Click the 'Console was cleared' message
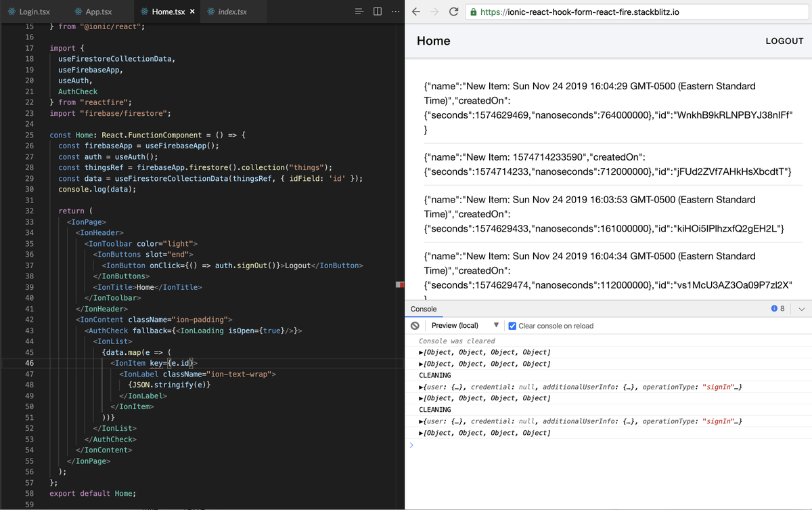The image size is (812, 510). tap(457, 341)
